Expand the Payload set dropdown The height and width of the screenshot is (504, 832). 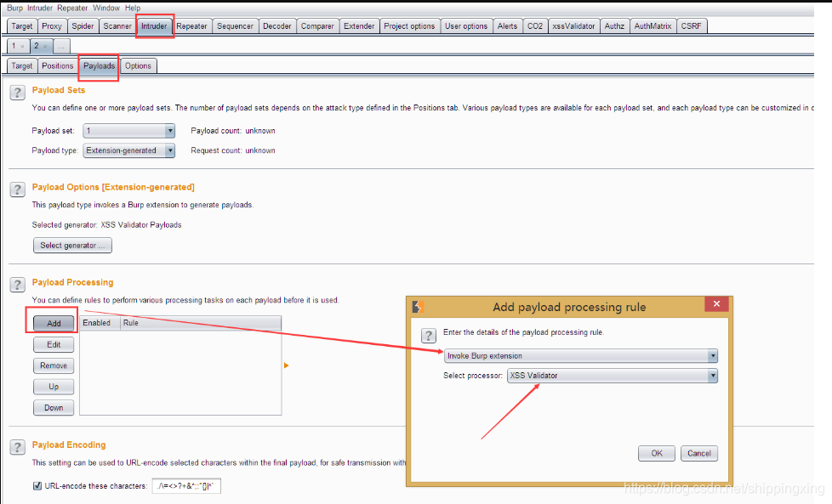click(x=170, y=130)
